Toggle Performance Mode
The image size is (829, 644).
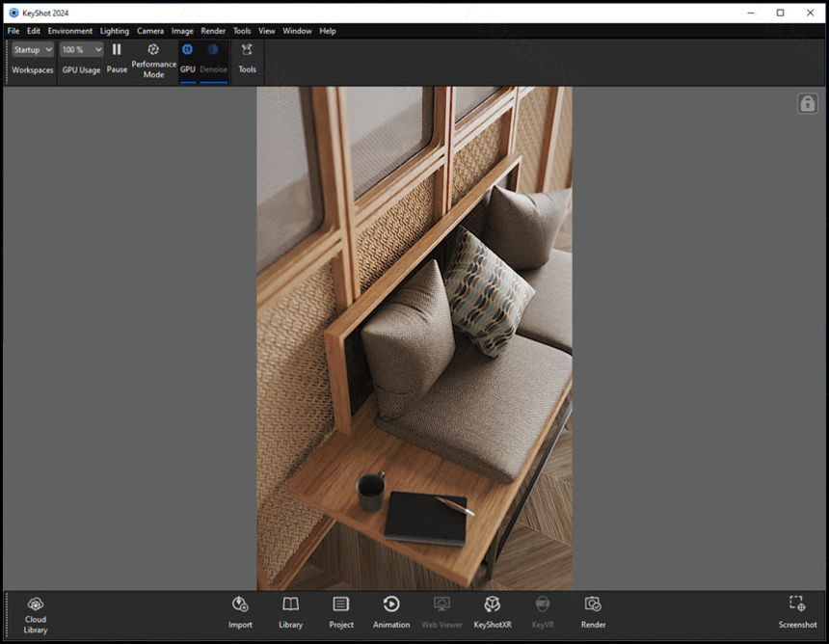pos(153,61)
